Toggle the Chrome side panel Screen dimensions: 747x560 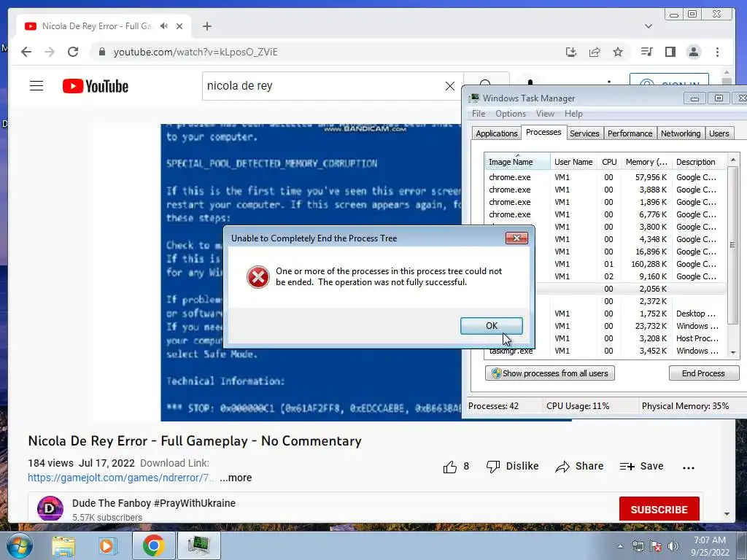click(x=670, y=52)
